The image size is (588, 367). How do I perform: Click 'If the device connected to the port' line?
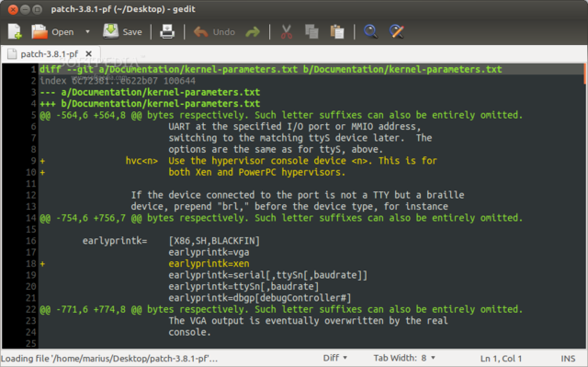click(x=298, y=195)
